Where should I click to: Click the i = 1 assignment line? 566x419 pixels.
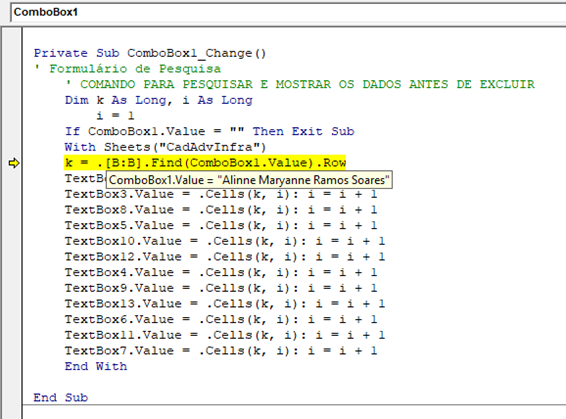[x=115, y=116]
